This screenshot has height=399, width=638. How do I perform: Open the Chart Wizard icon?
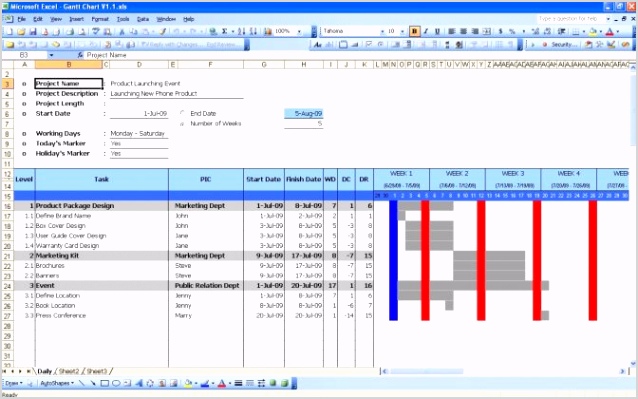tap(268, 32)
